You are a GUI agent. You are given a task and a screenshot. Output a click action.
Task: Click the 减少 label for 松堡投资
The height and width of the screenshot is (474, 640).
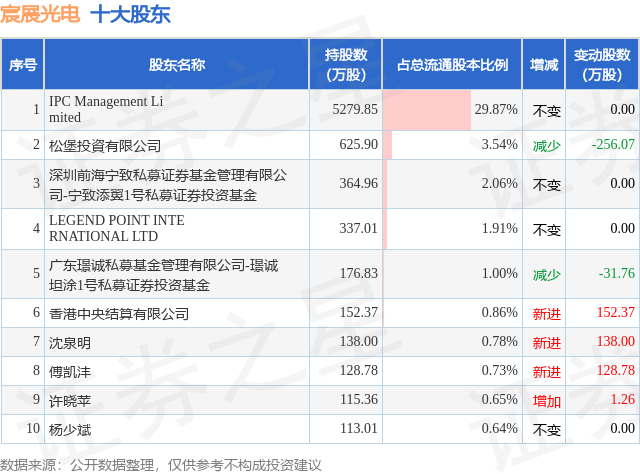[546, 145]
